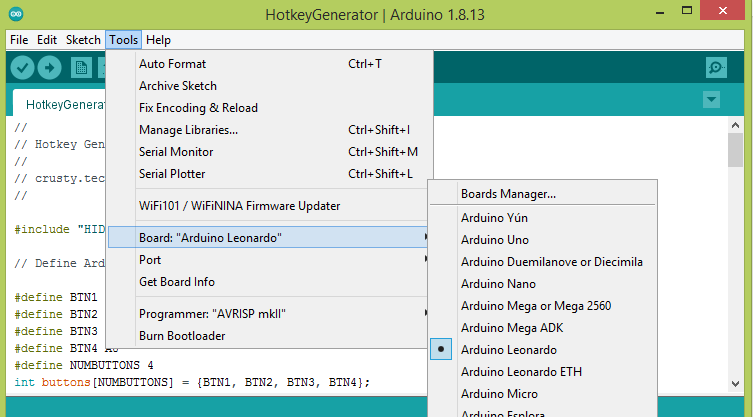Open the File menu
This screenshot has height=417, width=753.
[x=19, y=40]
